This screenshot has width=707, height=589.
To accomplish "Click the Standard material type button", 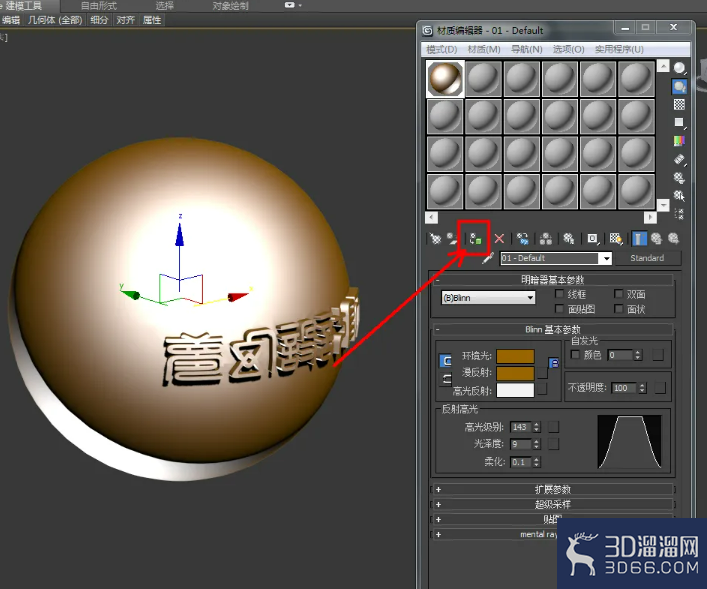I will 647,258.
